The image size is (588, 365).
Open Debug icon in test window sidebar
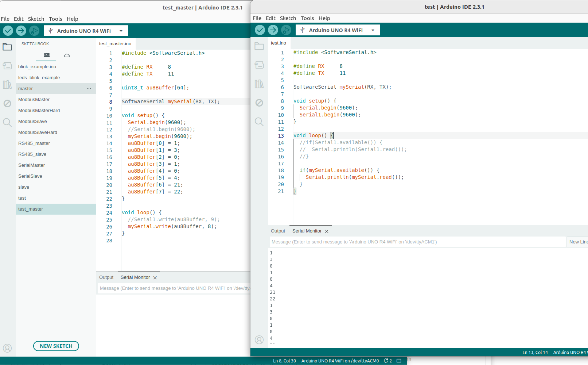click(259, 103)
